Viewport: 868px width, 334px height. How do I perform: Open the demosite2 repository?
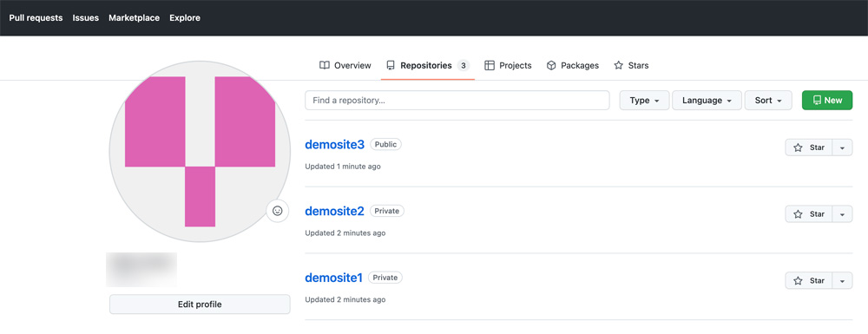334,211
